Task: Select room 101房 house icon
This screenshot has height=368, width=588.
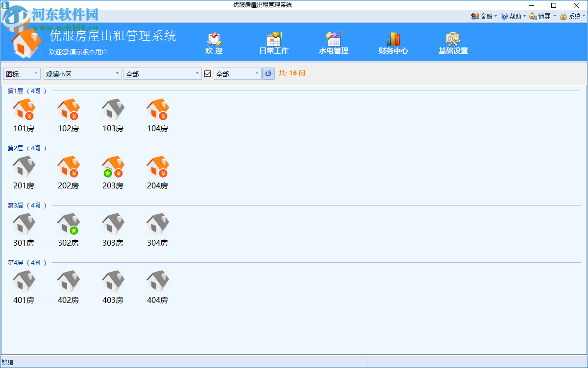Action: tap(24, 110)
